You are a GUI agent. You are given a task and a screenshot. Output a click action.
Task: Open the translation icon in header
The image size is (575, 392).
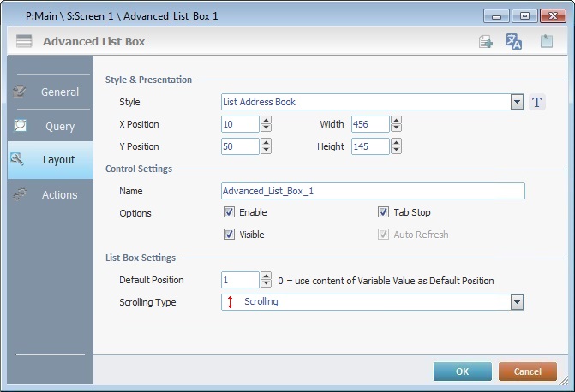point(514,41)
